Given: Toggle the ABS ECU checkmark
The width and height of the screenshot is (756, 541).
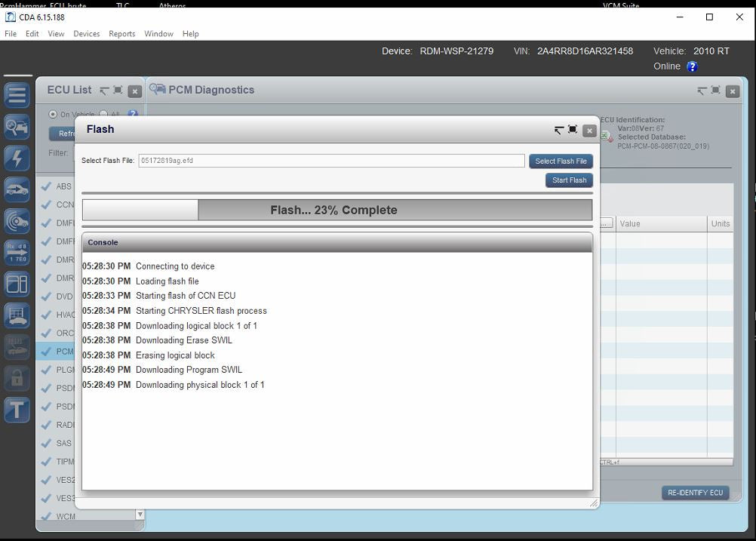Looking at the screenshot, I should click(46, 186).
